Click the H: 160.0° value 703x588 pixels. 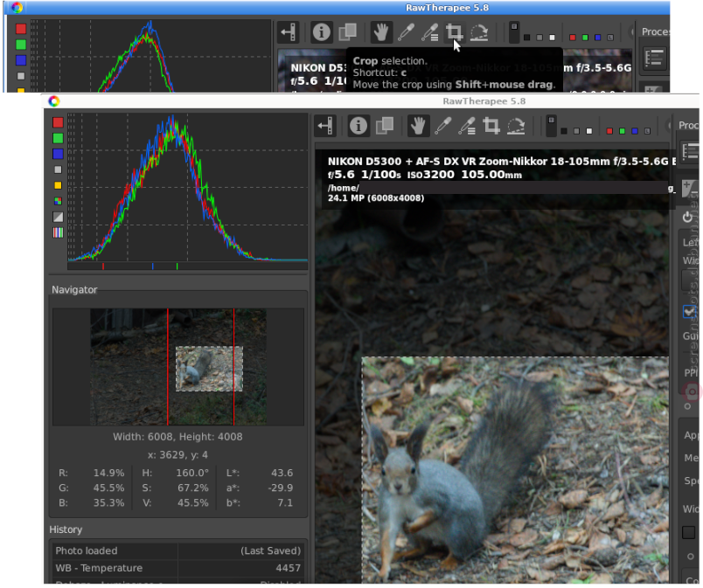pyautogui.click(x=192, y=473)
